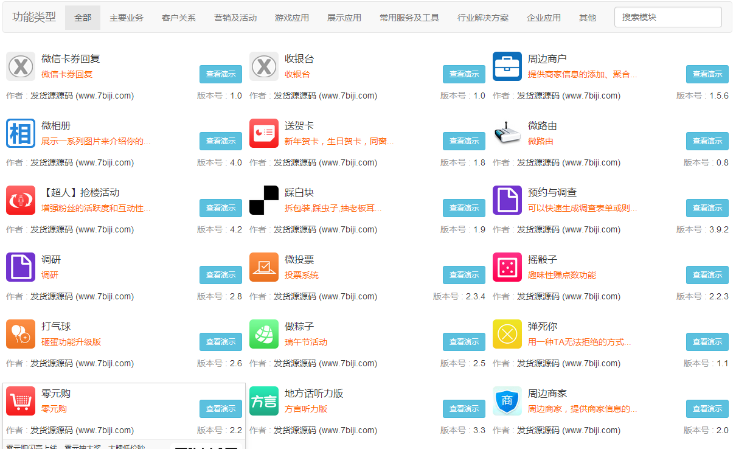Click 查看演示 button for 做粽子
Image resolution: width=750 pixels, height=449 pixels.
[464, 342]
